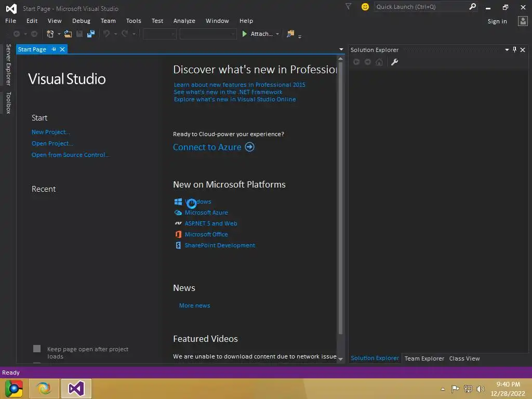Click the Start Page vertical scrollbar
Image resolution: width=532 pixels, height=399 pixels.
(340, 198)
